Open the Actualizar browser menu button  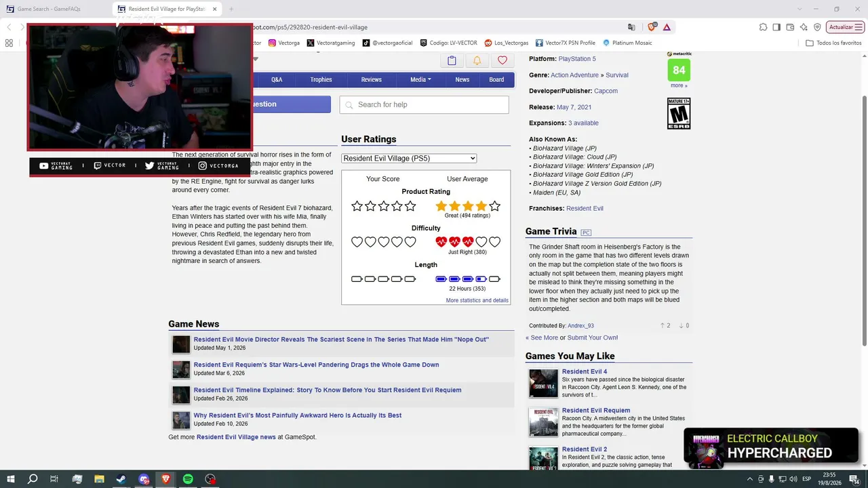(x=846, y=27)
